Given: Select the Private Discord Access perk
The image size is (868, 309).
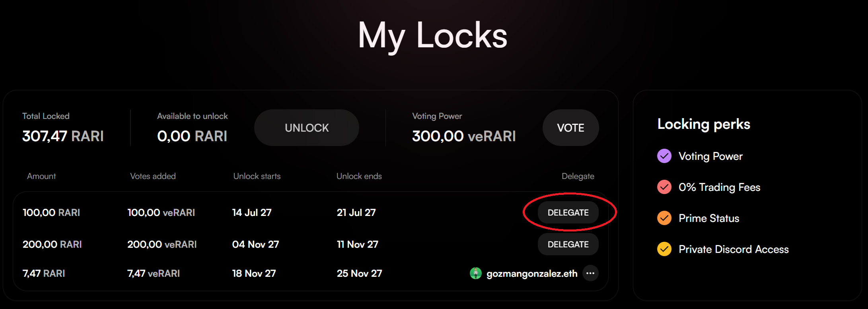Looking at the screenshot, I should [734, 249].
